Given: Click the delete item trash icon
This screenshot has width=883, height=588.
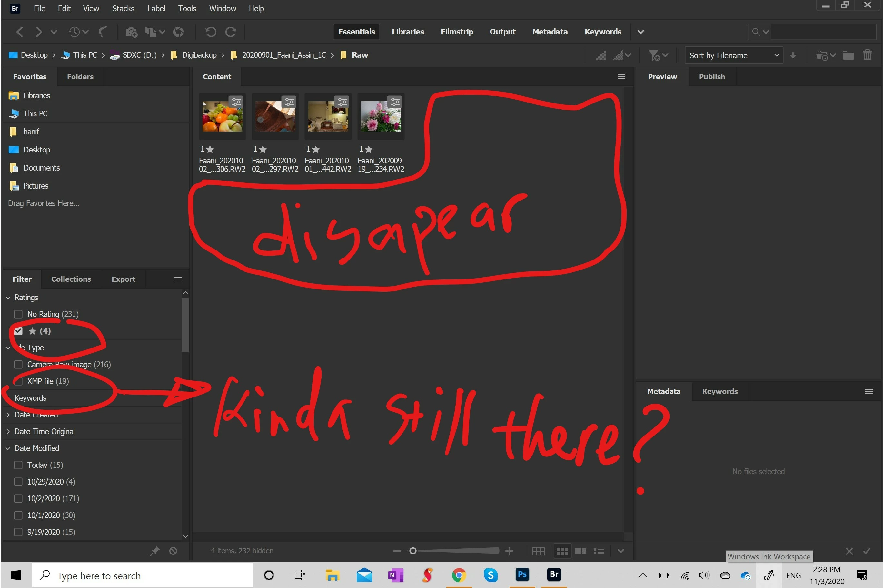Looking at the screenshot, I should point(867,55).
